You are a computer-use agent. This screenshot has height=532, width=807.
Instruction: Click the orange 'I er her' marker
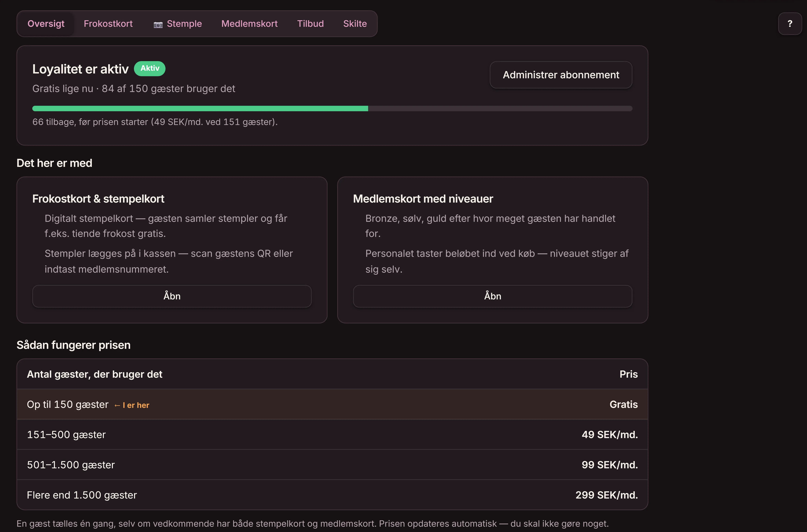(132, 405)
